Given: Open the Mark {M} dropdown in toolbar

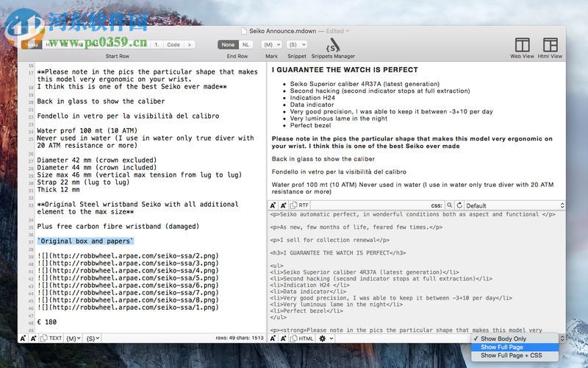Looking at the screenshot, I should tap(271, 45).
